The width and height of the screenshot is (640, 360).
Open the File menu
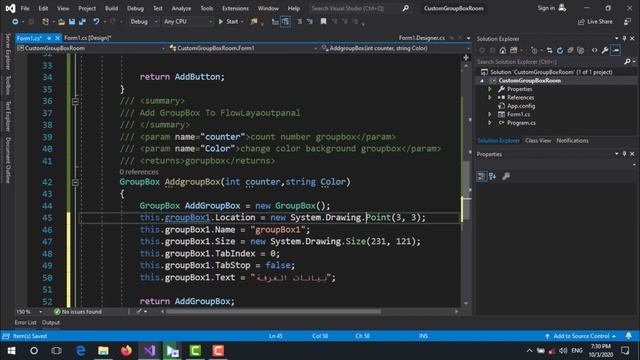[x=25, y=8]
